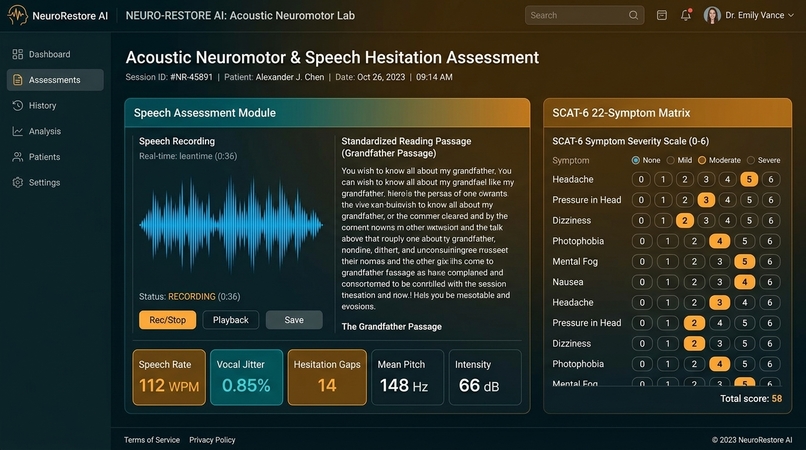Click the Intensity 66 dB card
The width and height of the screenshot is (806, 450).
click(x=485, y=377)
